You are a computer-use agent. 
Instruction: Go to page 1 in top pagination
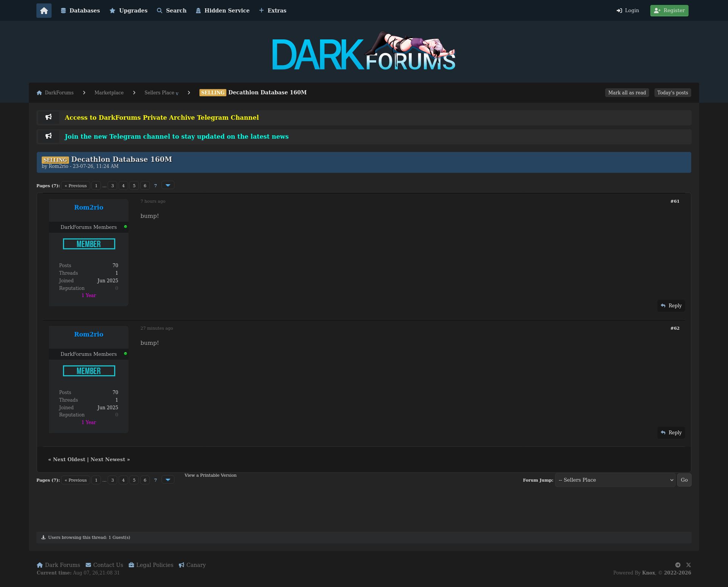96,186
